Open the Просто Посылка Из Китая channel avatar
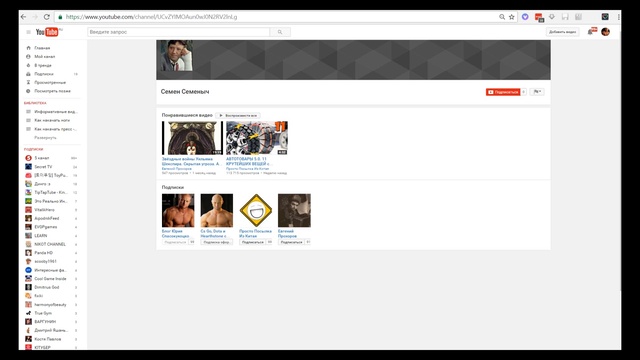This screenshot has width=640, height=360. [x=256, y=210]
